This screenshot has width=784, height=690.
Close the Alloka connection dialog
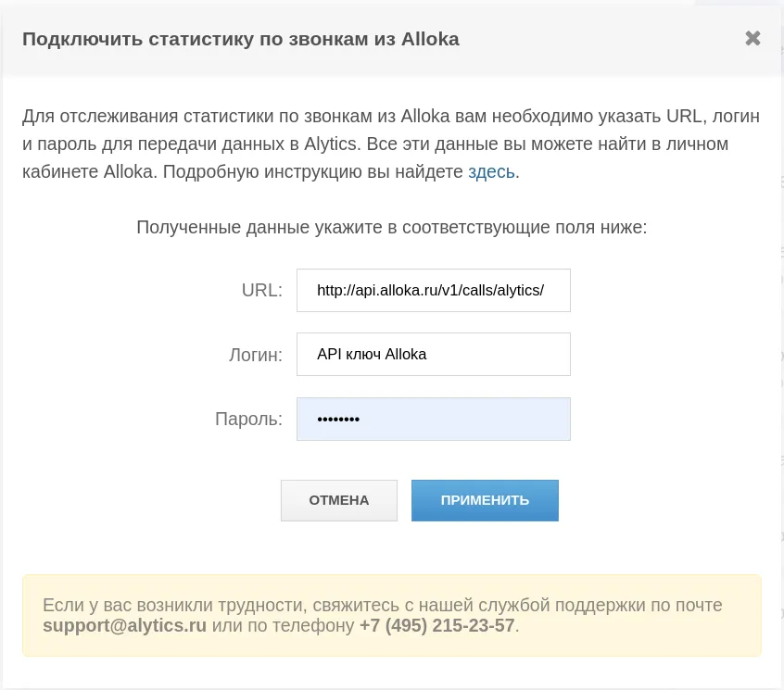[x=752, y=39]
